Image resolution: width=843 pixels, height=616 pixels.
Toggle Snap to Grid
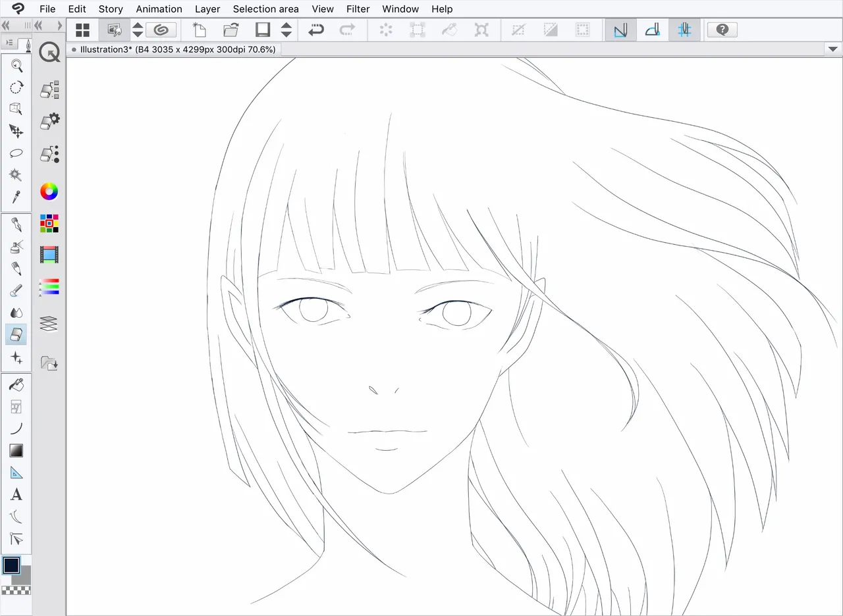[x=685, y=30]
